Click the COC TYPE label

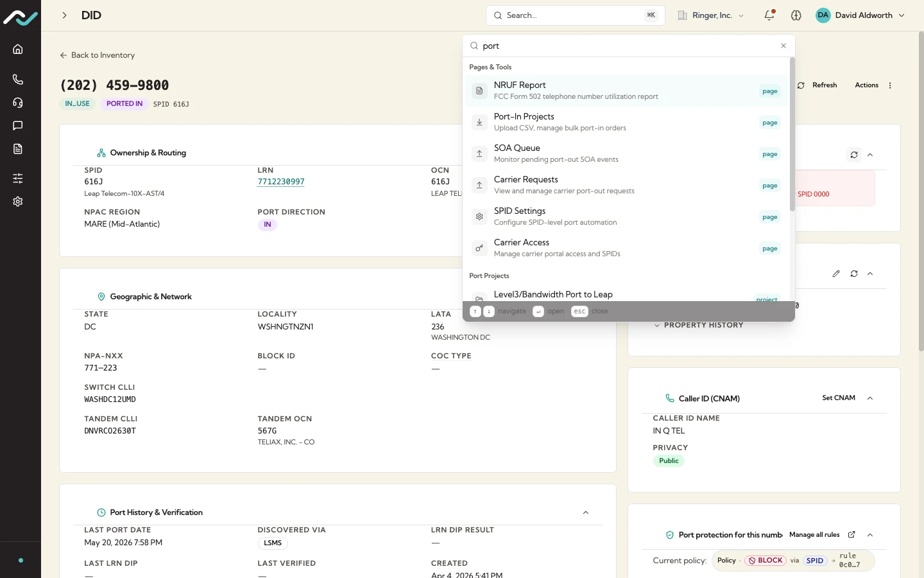pyautogui.click(x=451, y=356)
